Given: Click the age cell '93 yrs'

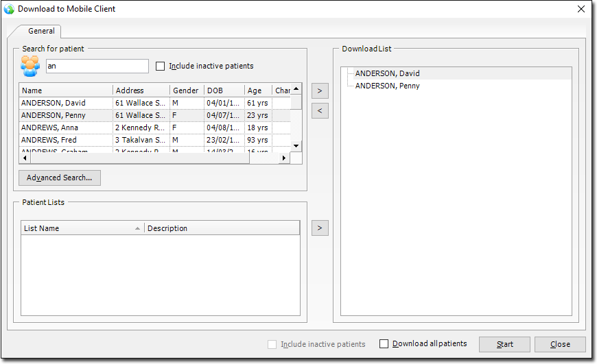Looking at the screenshot, I should (x=257, y=140).
